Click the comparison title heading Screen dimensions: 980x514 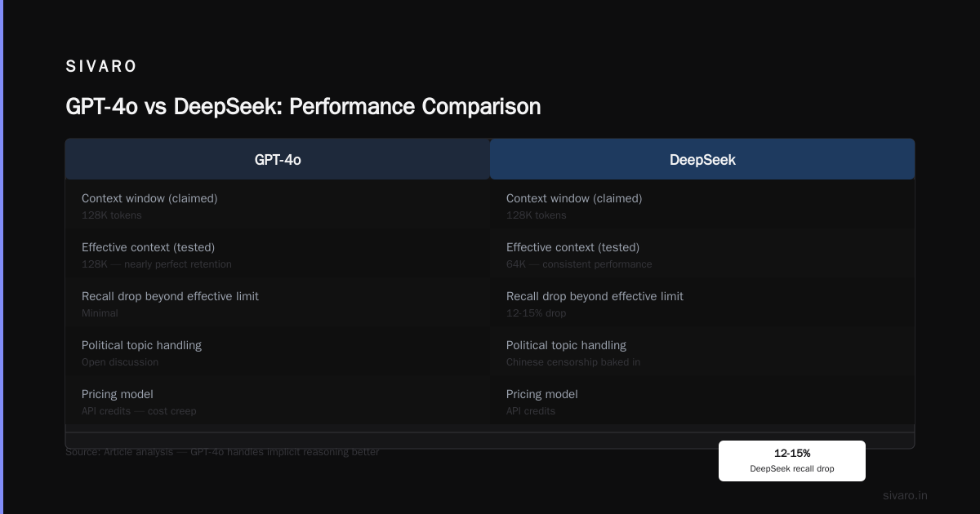coord(303,107)
